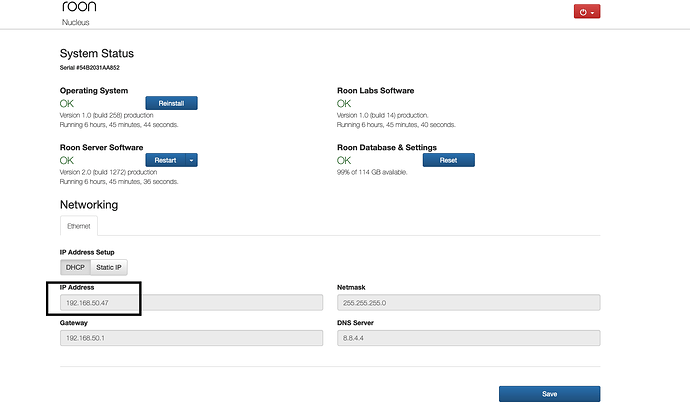Select the Ethernet tab
This screenshot has width=690, height=411.
(x=79, y=226)
